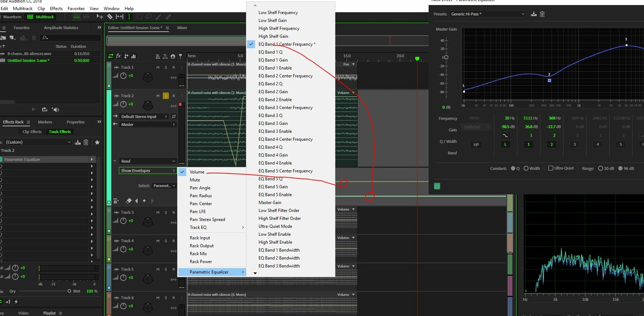Select the 30 dB range radio button
This screenshot has height=316, width=644.
coord(600,168)
